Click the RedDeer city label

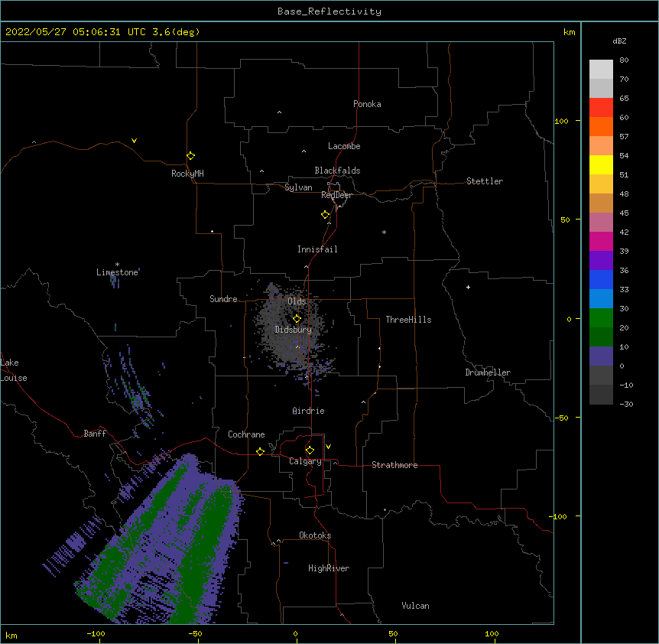[x=336, y=195]
